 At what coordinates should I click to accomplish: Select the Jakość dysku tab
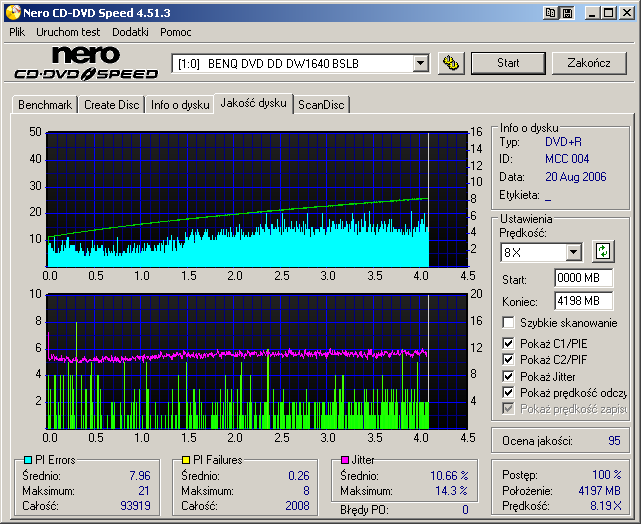pos(253,103)
